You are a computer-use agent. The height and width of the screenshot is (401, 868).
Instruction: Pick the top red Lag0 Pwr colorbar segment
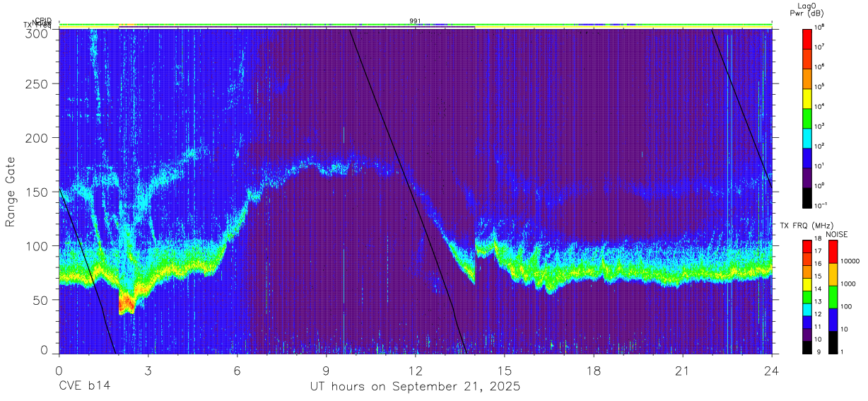[x=807, y=38]
